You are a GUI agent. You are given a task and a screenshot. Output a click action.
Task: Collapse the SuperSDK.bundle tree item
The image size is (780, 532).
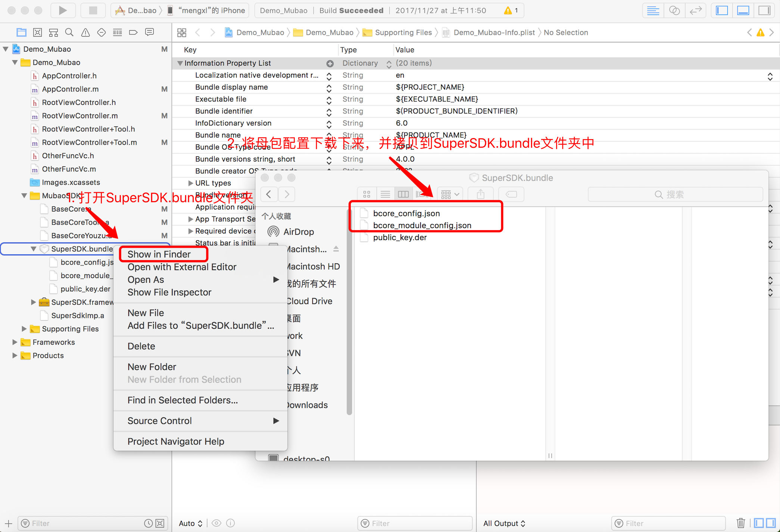point(34,249)
